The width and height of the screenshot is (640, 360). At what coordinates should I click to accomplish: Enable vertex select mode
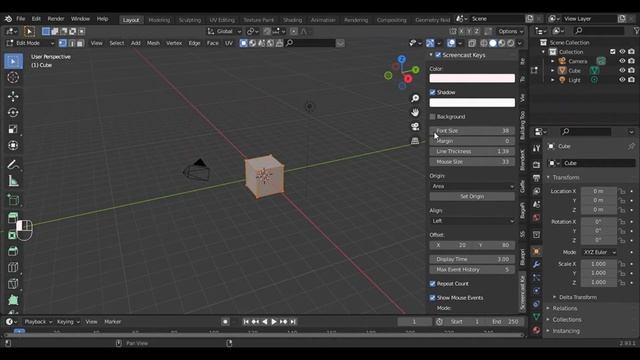63,43
